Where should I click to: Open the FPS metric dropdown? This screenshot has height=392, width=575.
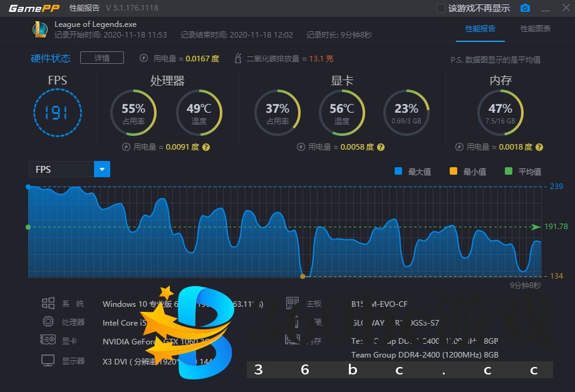click(x=101, y=169)
